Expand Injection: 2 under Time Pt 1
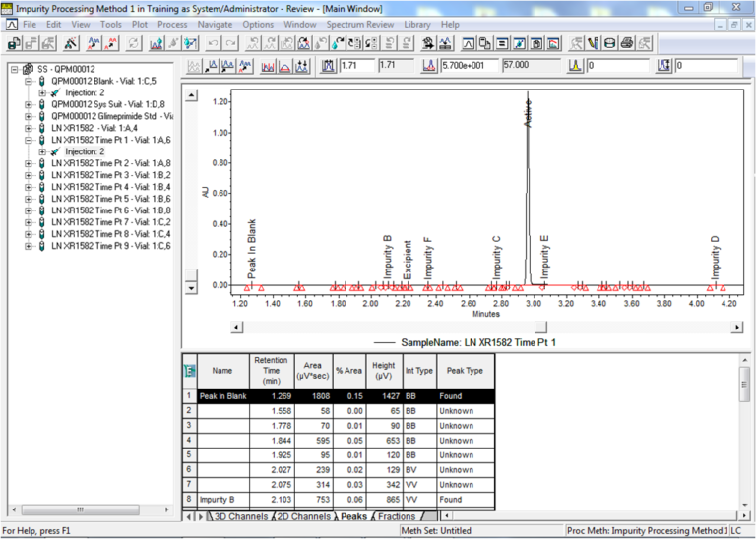The width and height of the screenshot is (756, 539). coord(42,151)
